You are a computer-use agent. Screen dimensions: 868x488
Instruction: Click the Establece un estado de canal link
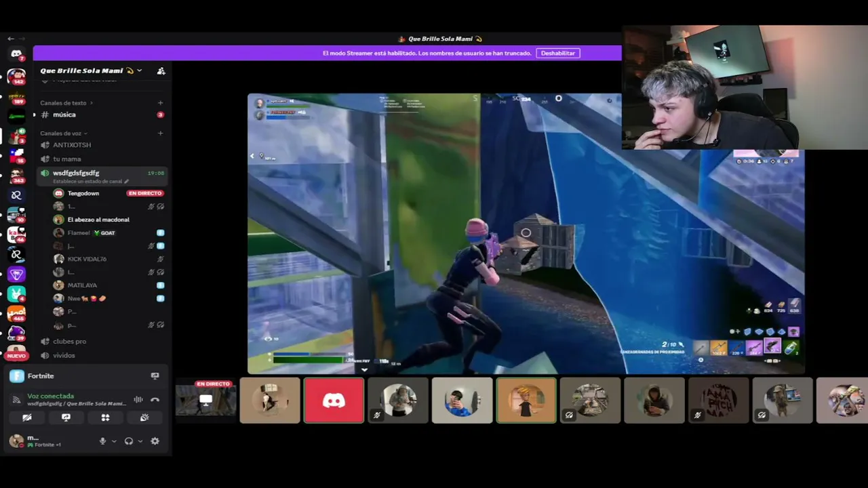point(87,182)
